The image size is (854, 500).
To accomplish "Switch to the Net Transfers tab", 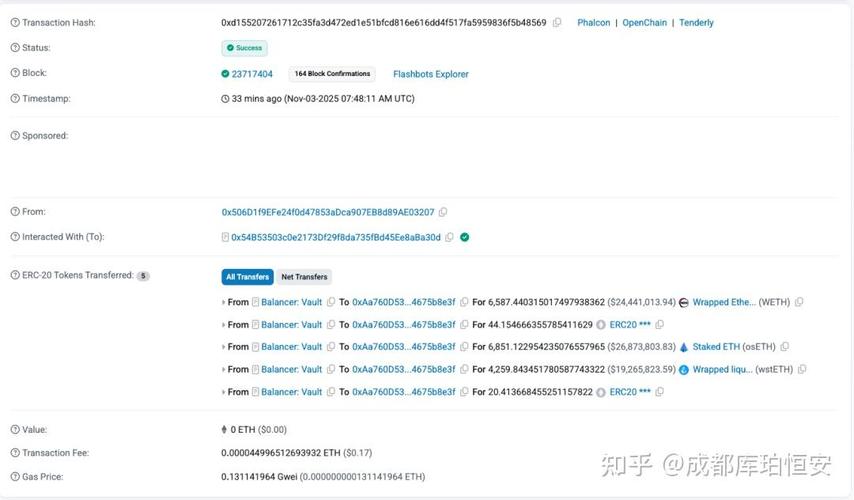I will coord(304,277).
